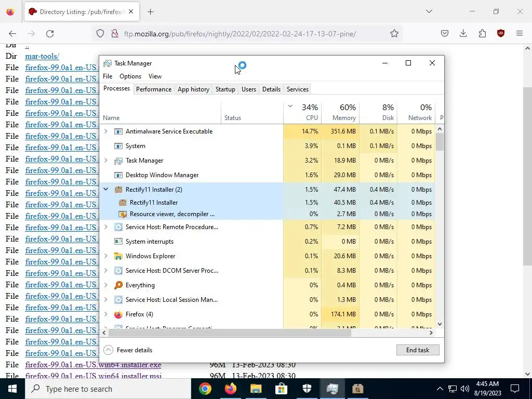The height and width of the screenshot is (399, 532).
Task: Open the View menu in Task Manager
Action: (155, 76)
